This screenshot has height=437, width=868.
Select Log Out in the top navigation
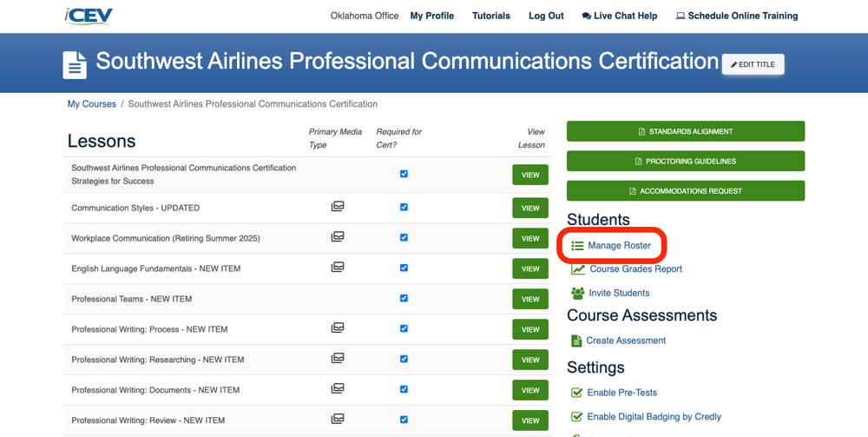[546, 16]
